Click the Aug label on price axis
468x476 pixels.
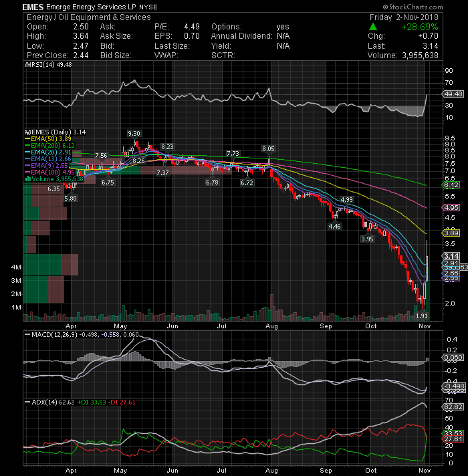tap(271, 326)
